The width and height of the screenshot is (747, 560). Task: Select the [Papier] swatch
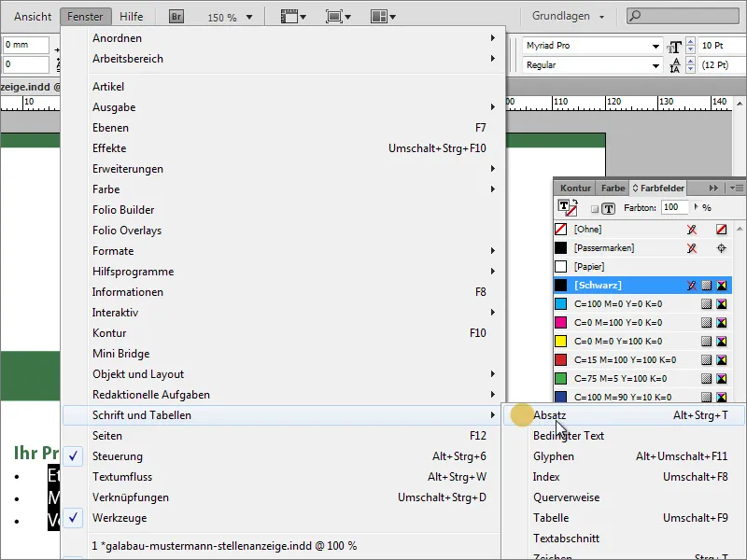click(642, 267)
